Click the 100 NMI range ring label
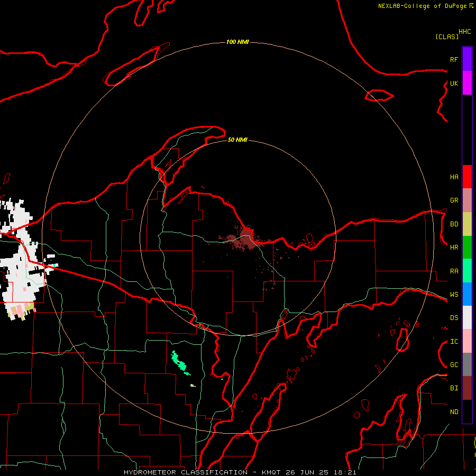 (x=237, y=42)
